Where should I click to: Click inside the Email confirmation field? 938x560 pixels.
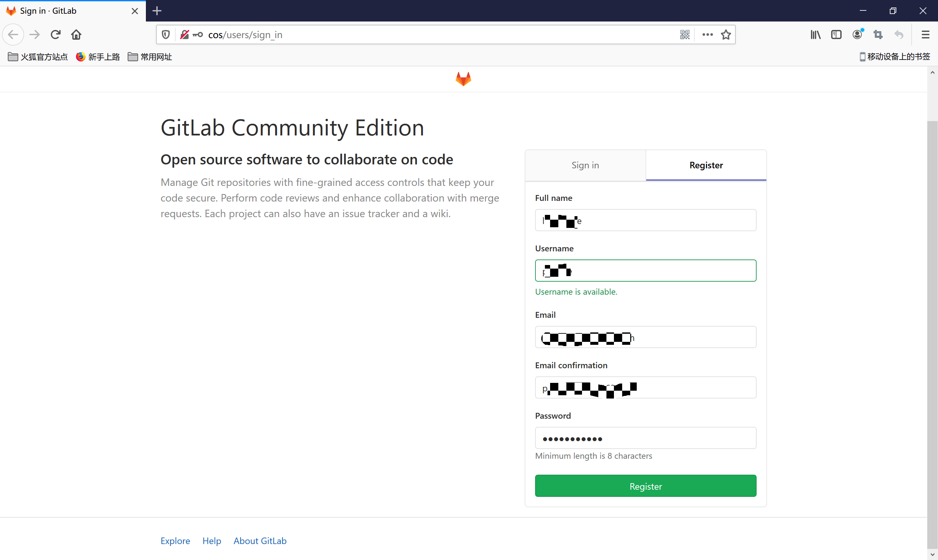[x=645, y=387]
